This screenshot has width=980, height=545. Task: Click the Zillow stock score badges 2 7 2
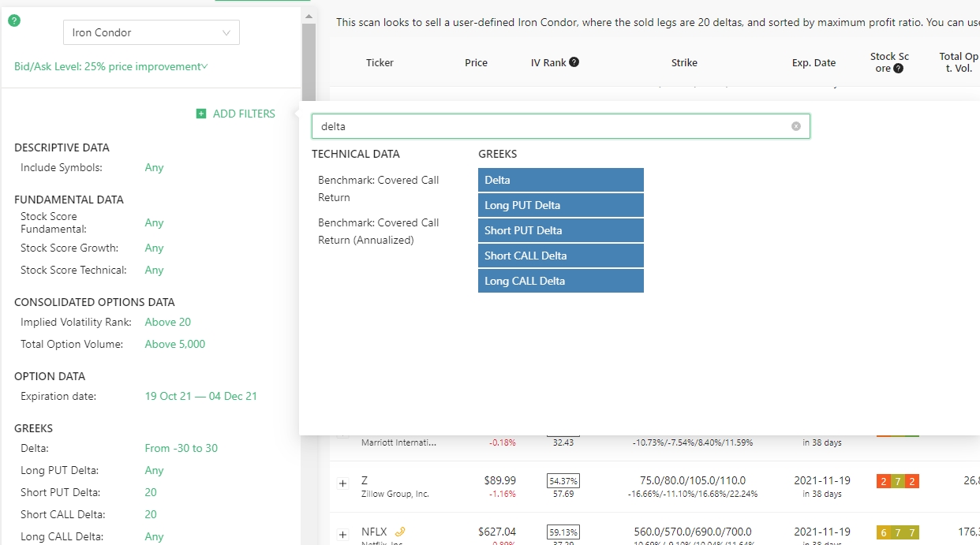tap(897, 481)
